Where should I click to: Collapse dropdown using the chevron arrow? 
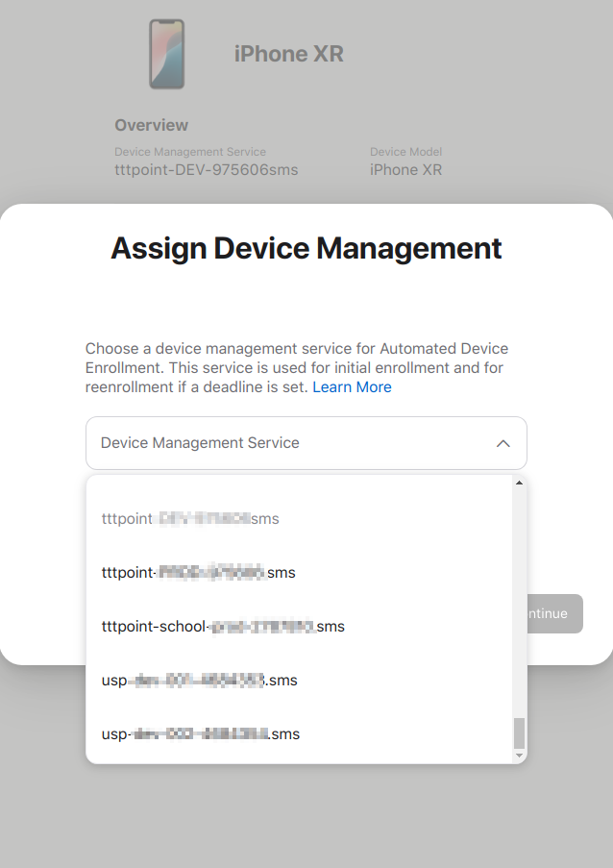503,443
